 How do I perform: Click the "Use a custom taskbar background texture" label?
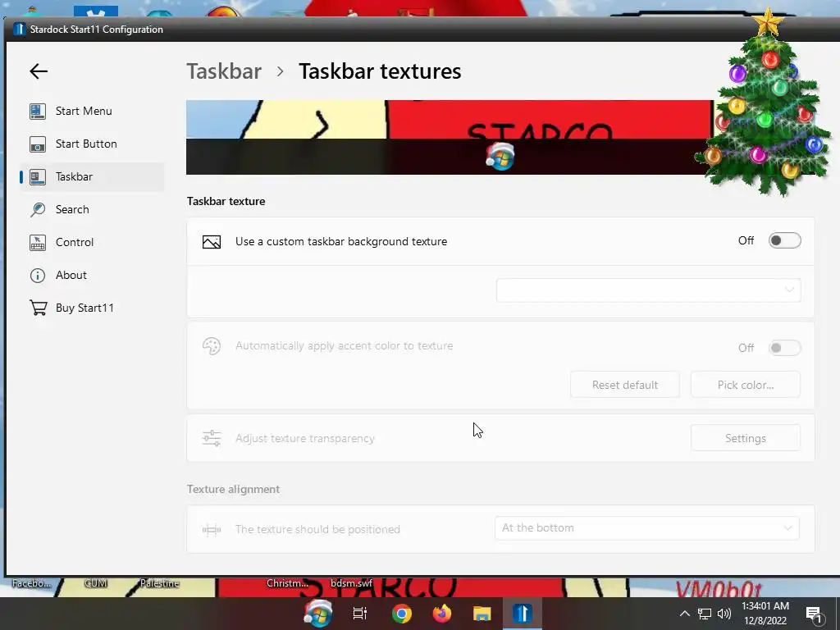341,242
